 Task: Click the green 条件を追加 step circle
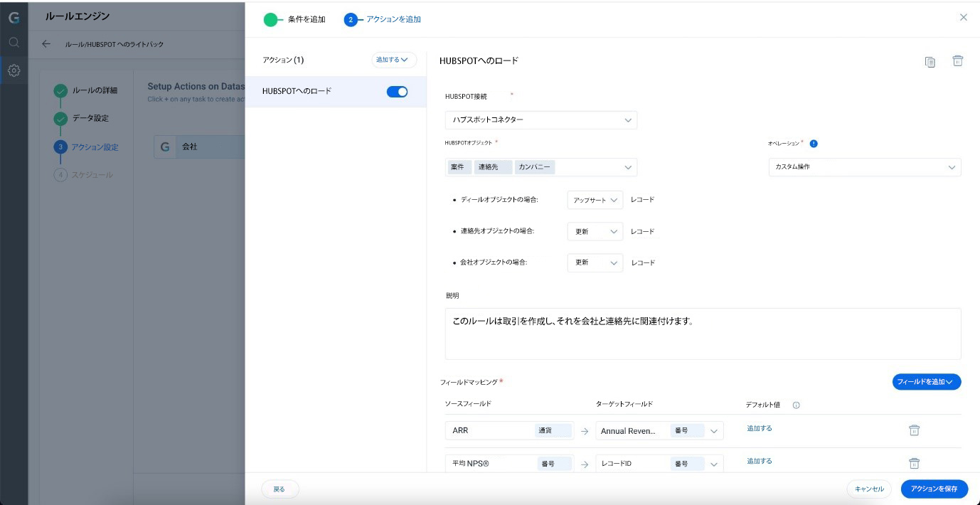tap(270, 19)
